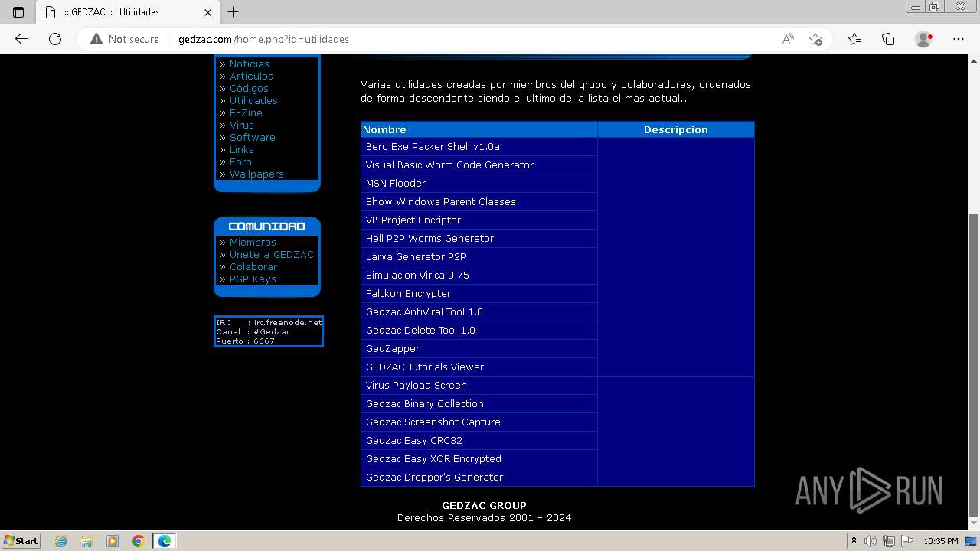Open the Wallpapers sidebar link
This screenshot has width=980, height=551.
click(x=256, y=174)
